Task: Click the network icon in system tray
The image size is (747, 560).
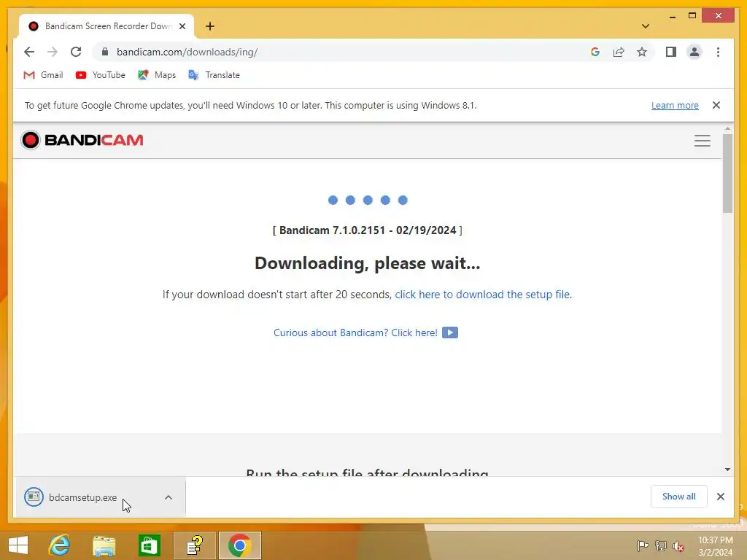Action: 661,545
